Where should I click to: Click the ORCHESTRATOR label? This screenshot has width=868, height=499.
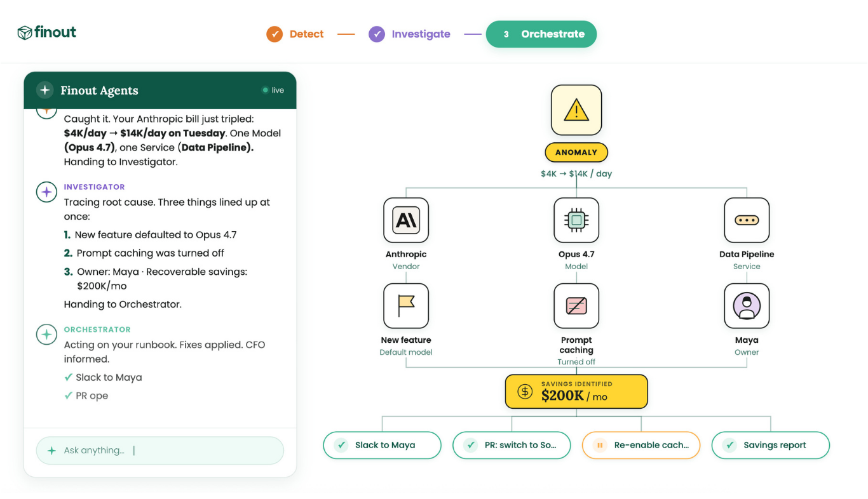pyautogui.click(x=97, y=330)
